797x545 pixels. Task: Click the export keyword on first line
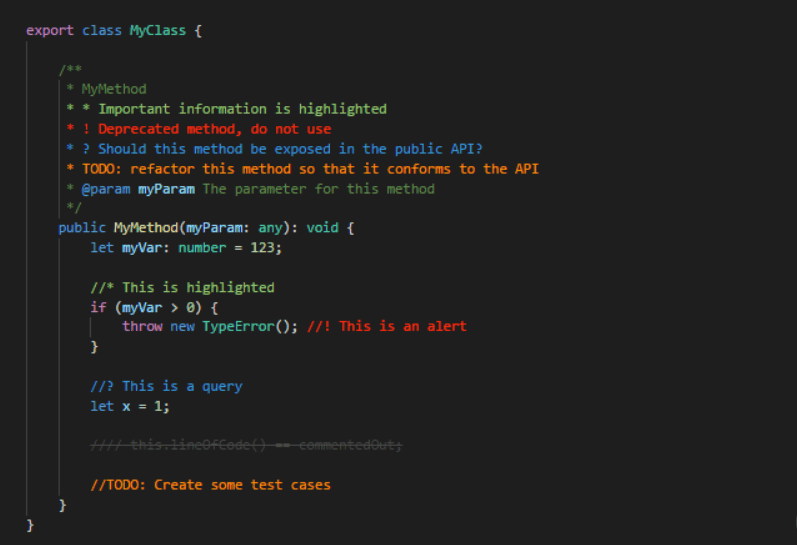pyautogui.click(x=50, y=31)
